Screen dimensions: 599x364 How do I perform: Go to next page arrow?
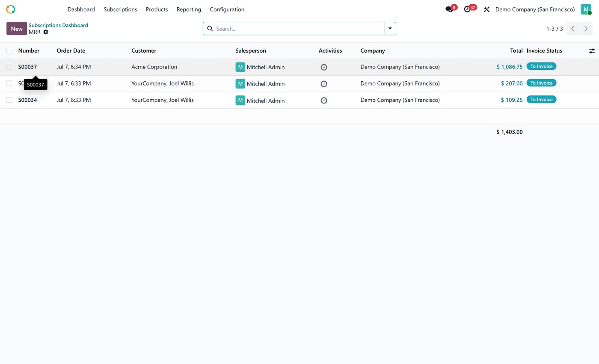click(586, 29)
